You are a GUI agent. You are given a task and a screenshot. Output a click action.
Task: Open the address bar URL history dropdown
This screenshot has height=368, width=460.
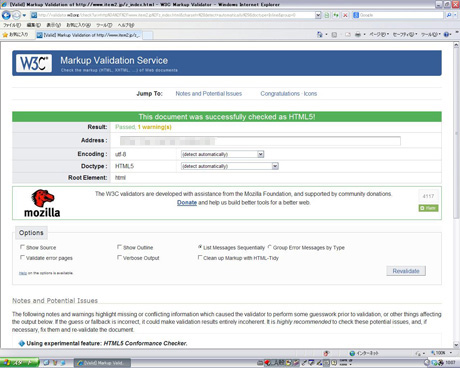[x=318, y=15]
